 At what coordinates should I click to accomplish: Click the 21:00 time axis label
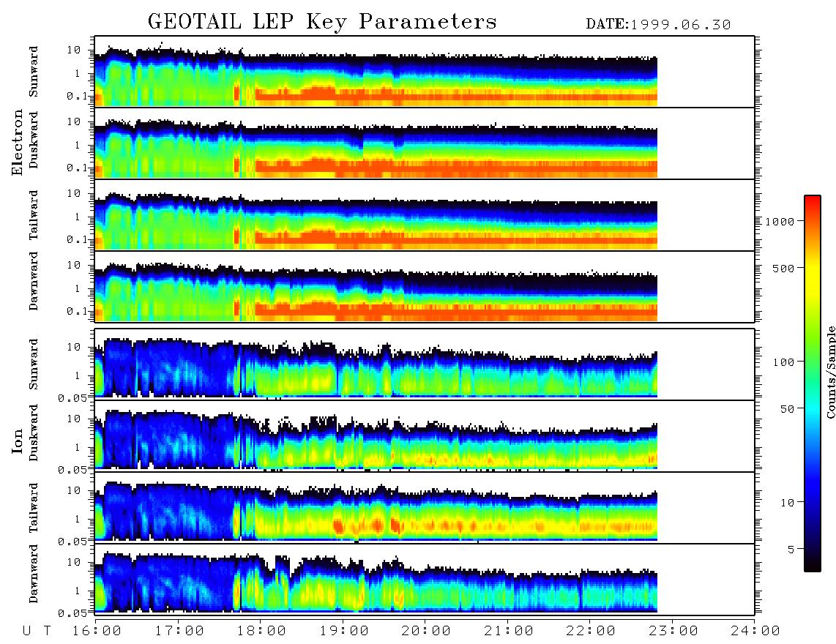pos(509,631)
